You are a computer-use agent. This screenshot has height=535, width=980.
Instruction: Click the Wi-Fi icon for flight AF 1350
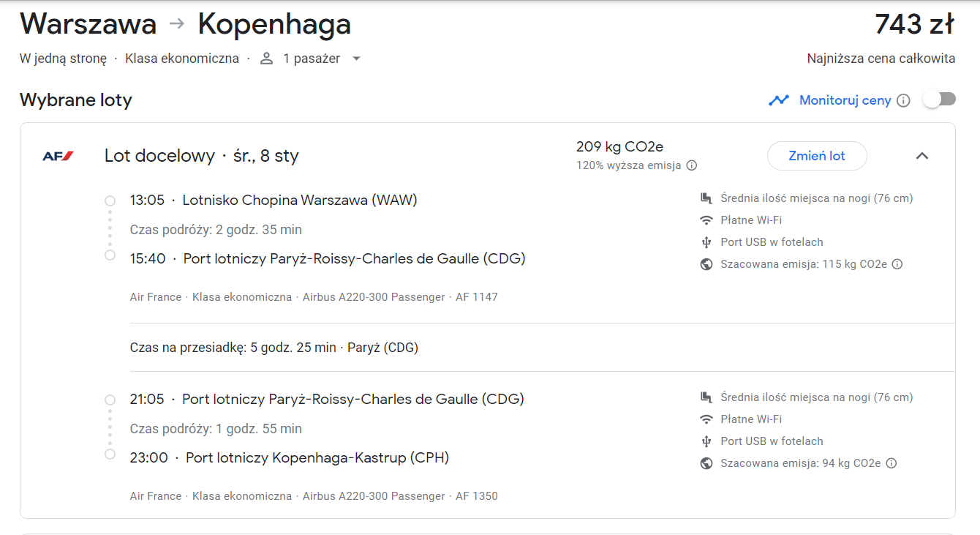point(706,419)
